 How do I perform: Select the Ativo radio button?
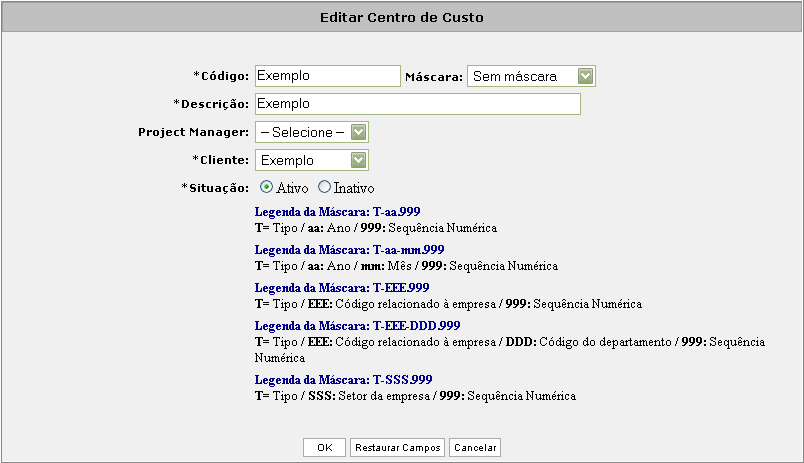pos(266,187)
